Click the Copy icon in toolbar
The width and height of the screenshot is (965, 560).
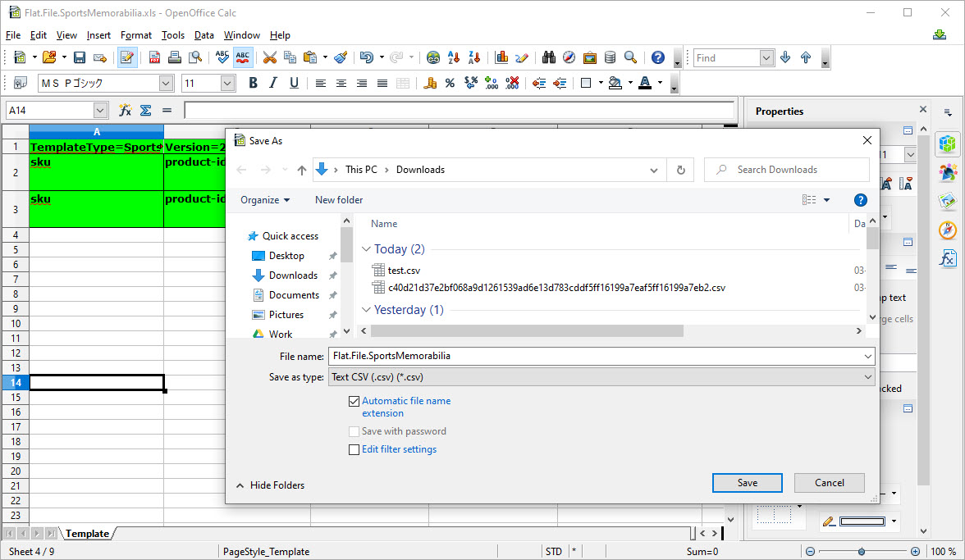click(x=290, y=57)
